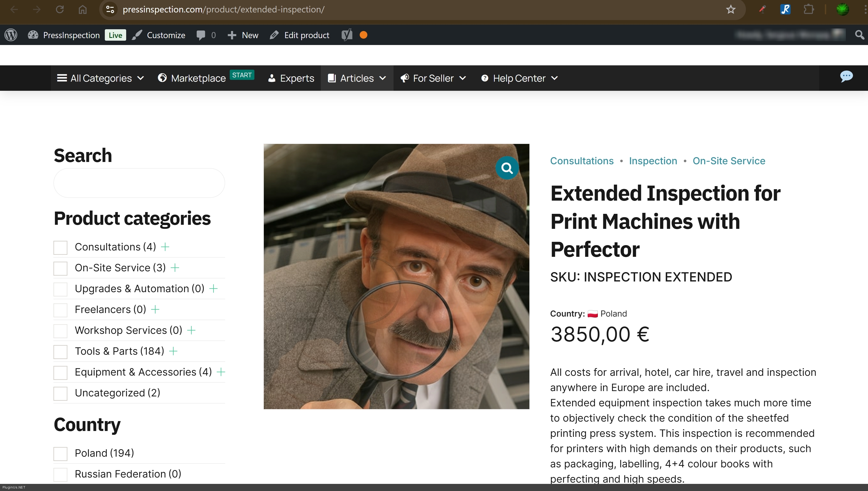Viewport: 868px width, 491px height.
Task: Expand the On-Site Service subcategories plus
Action: [x=175, y=268]
